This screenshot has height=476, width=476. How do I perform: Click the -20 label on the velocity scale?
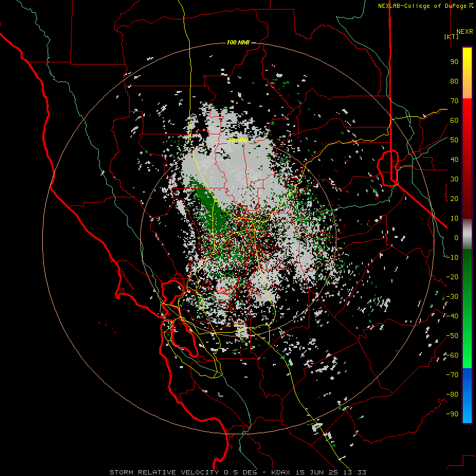(x=452, y=277)
